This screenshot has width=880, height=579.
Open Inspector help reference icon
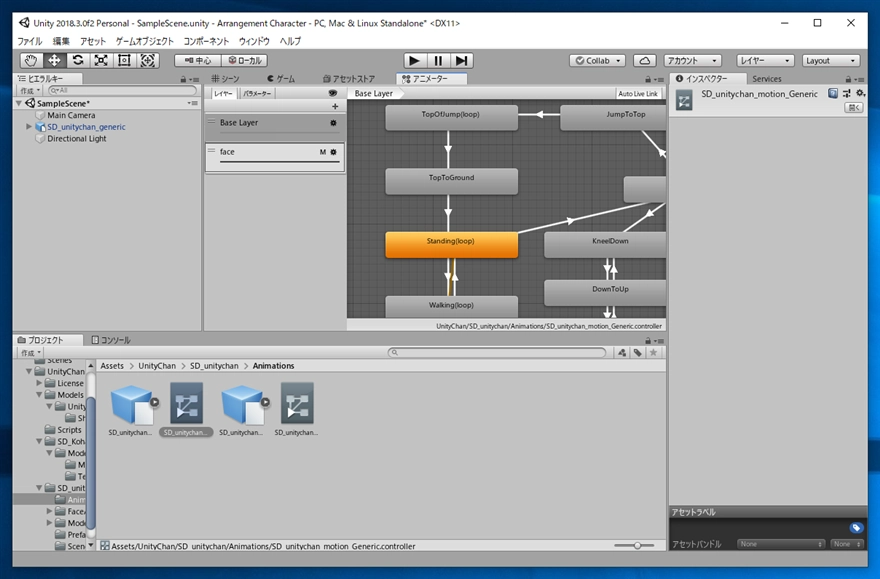833,94
